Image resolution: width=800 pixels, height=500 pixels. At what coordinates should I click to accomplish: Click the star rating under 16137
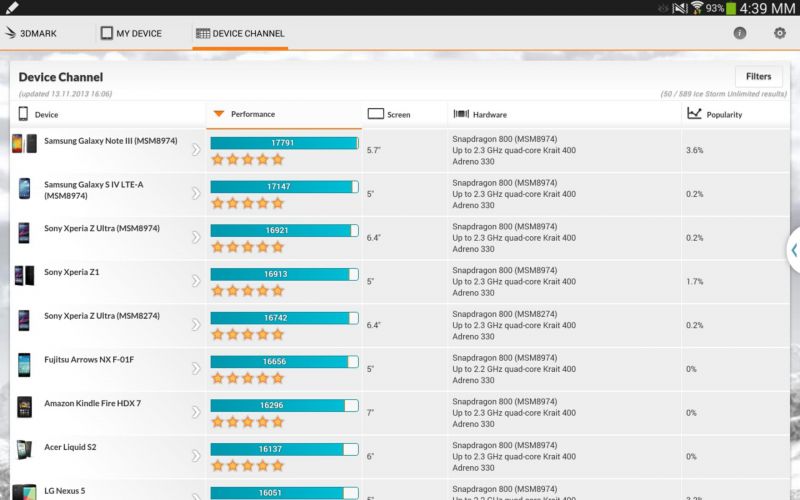coord(247,466)
